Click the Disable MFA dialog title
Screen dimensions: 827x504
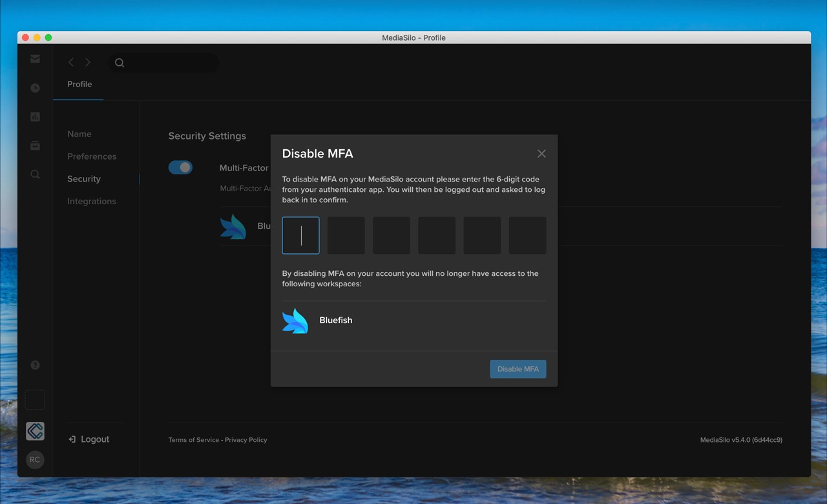tap(318, 154)
